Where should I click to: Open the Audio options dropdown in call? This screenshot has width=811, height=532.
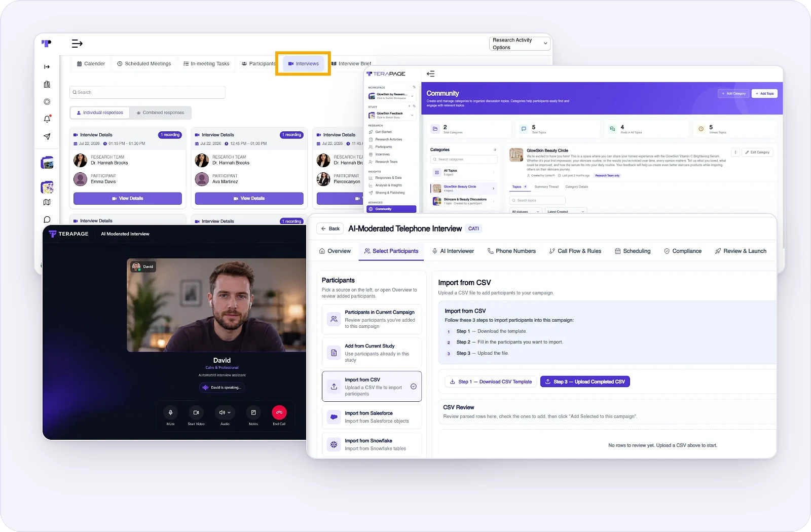click(225, 412)
